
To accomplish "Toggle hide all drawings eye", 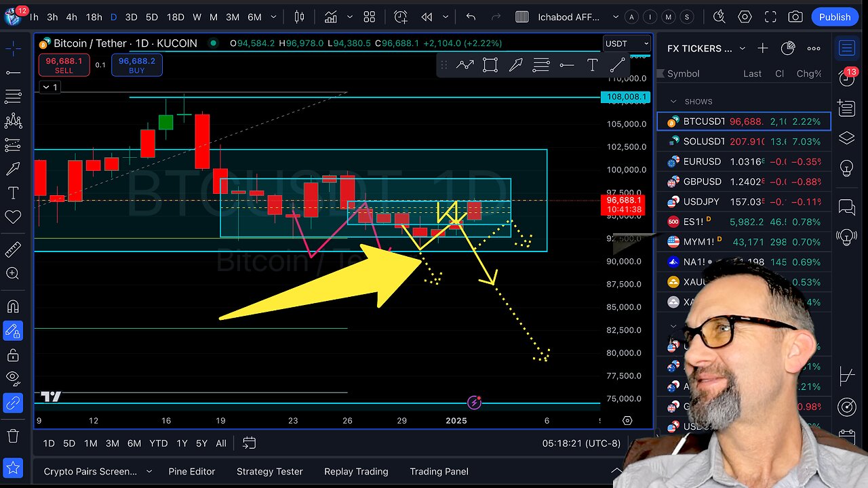I will click(x=13, y=379).
